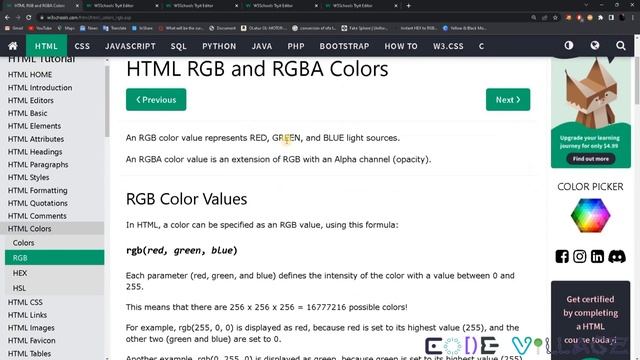This screenshot has width=640, height=360.
Task: Open HTML Basic in the sidebar
Action: 27,113
